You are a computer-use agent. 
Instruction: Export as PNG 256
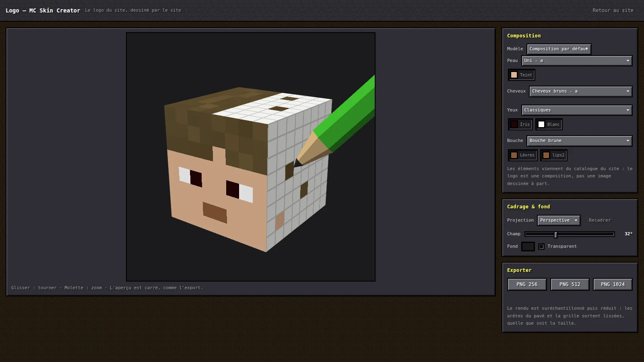click(x=527, y=284)
